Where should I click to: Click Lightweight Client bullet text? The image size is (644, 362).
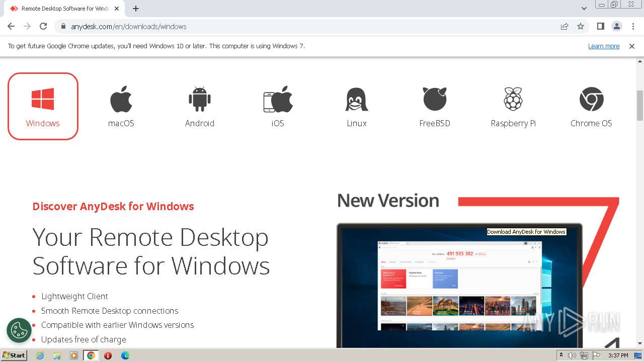pos(74,296)
